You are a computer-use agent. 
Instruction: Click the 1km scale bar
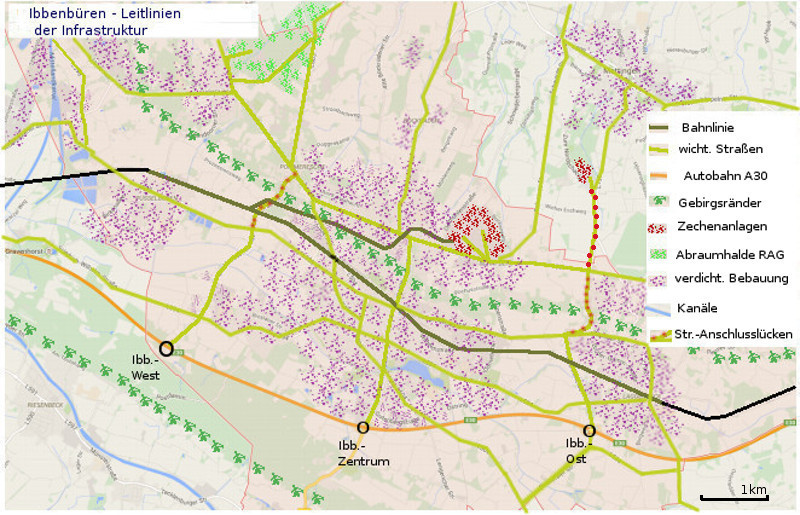(733, 497)
